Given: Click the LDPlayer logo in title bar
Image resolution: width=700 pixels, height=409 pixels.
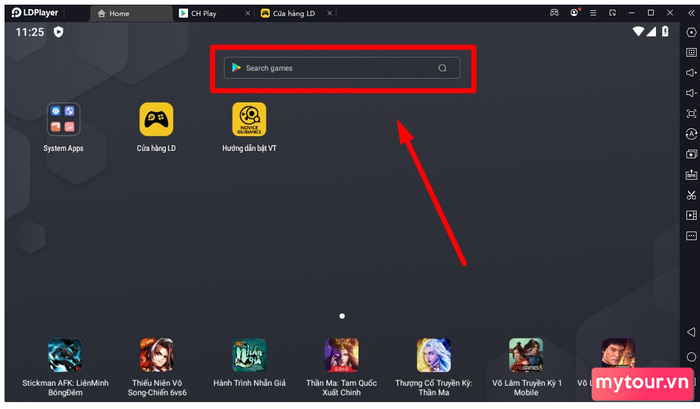Looking at the screenshot, I should pos(35,13).
